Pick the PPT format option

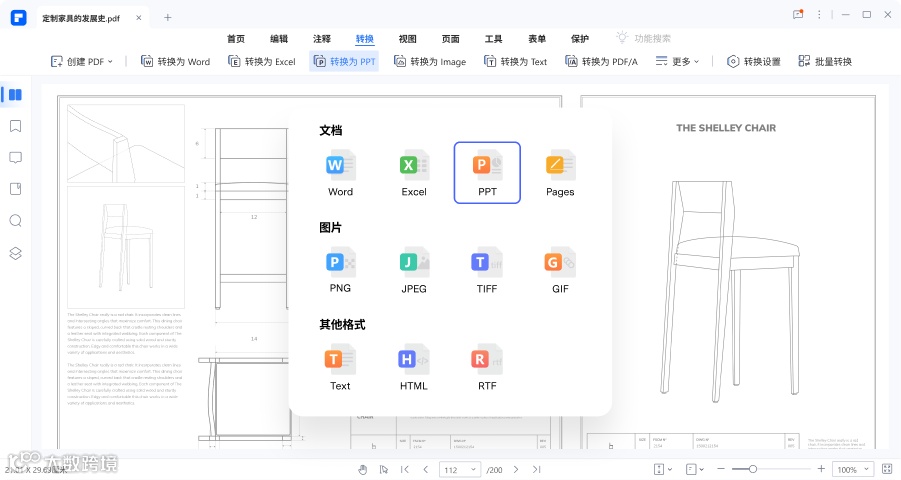pos(487,173)
